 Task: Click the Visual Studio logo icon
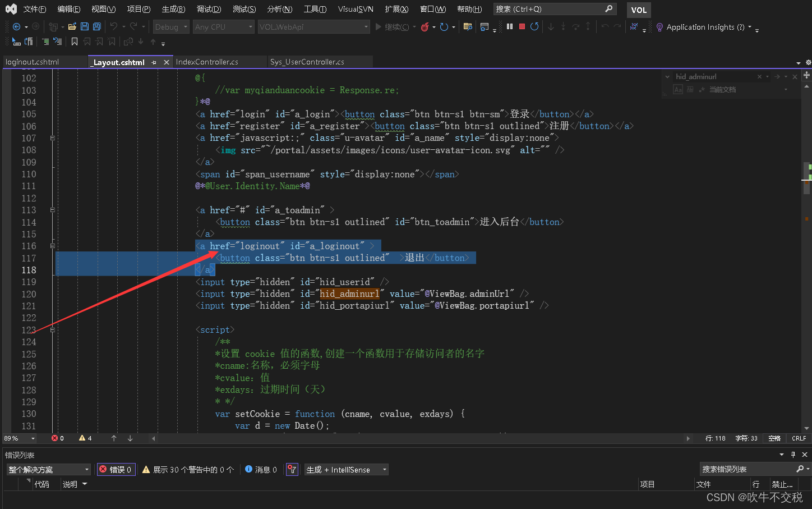pos(11,9)
